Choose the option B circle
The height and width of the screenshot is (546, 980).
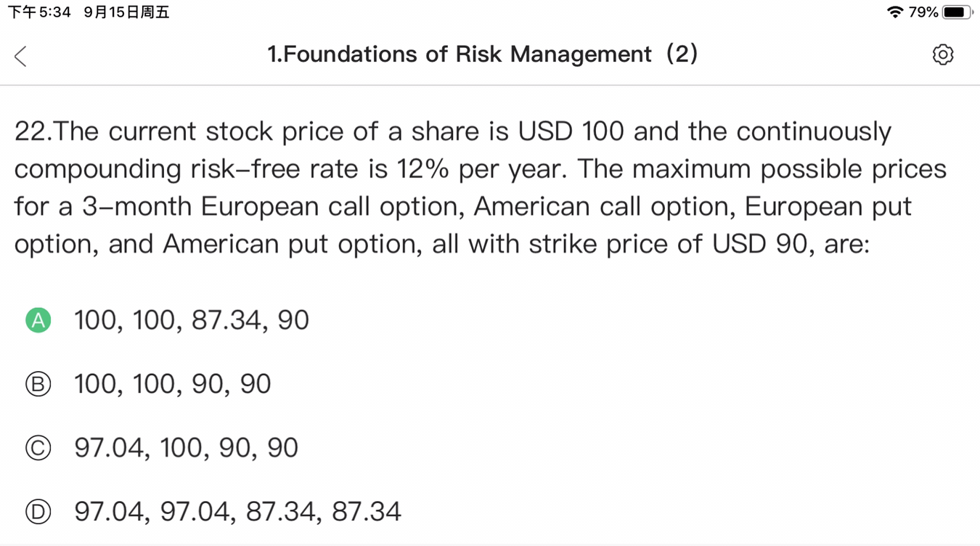(38, 384)
